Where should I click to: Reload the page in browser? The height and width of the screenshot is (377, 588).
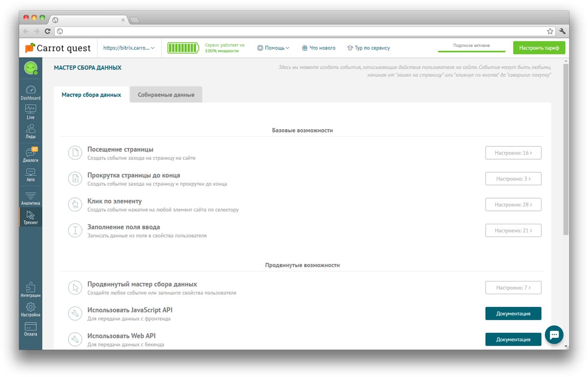tap(48, 31)
